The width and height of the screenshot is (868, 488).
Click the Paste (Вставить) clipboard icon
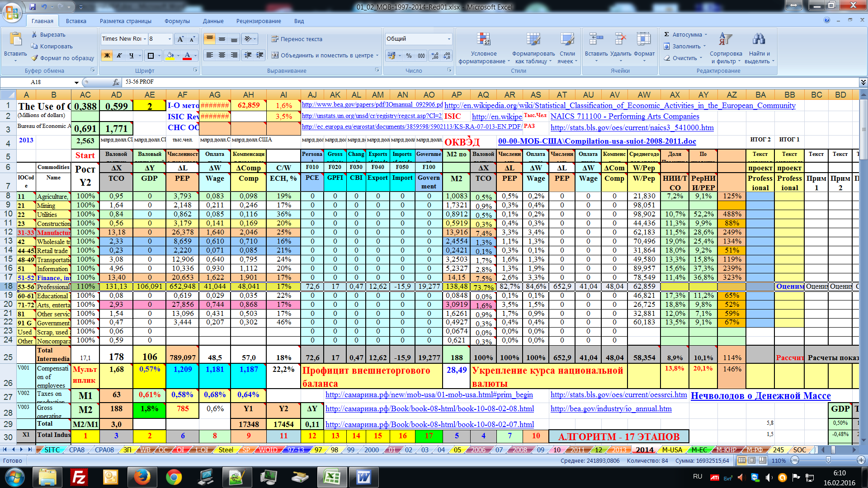tap(15, 40)
